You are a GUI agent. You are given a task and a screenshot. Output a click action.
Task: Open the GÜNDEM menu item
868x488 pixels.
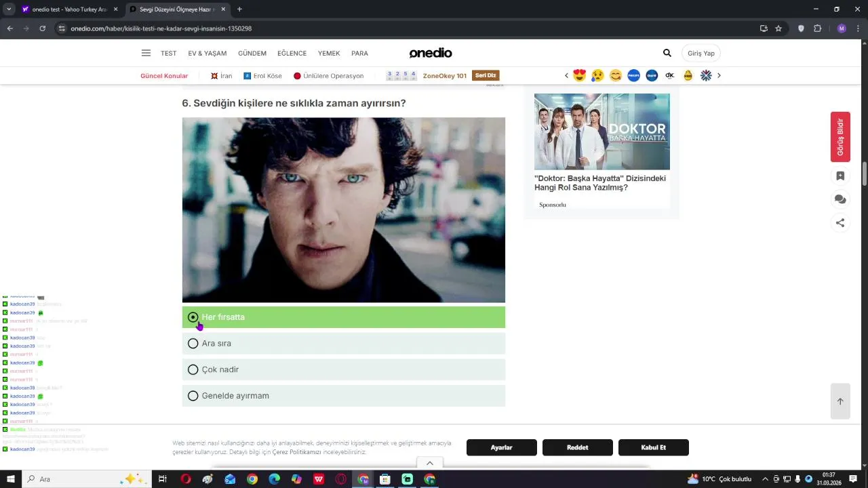252,53
